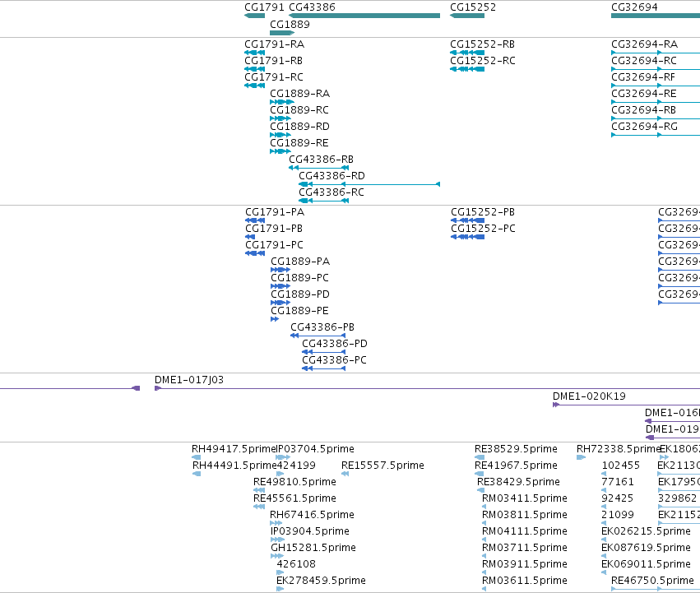Image resolution: width=700 pixels, height=593 pixels.
Task: Open EST RH44491.5prime
Action: tap(234, 466)
